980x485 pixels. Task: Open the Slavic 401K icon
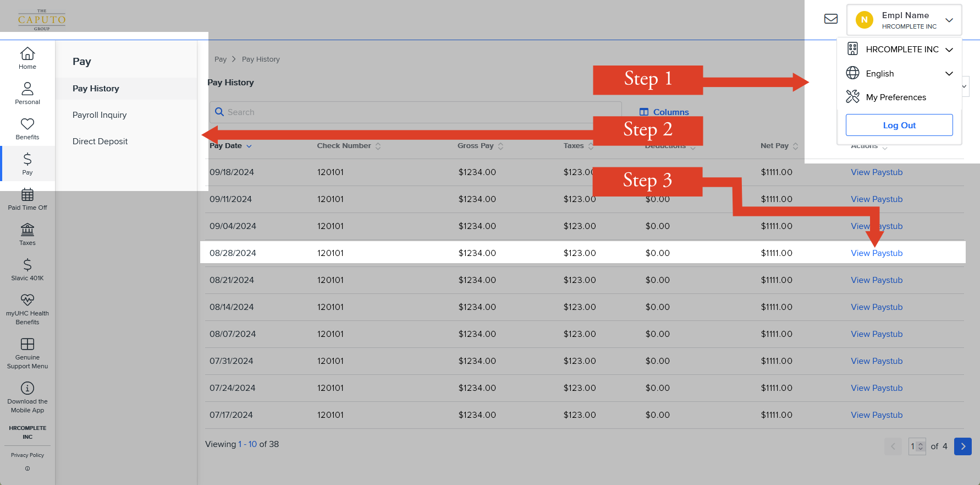27,265
